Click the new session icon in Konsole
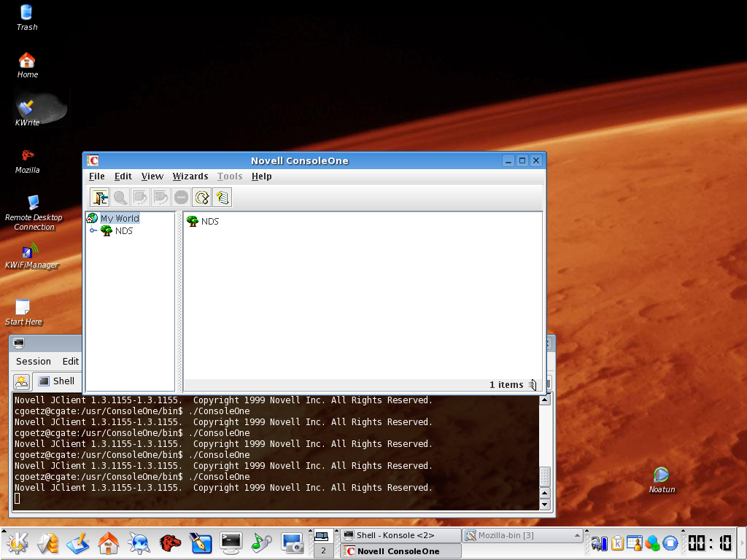Image resolution: width=747 pixels, height=560 pixels. click(x=22, y=381)
